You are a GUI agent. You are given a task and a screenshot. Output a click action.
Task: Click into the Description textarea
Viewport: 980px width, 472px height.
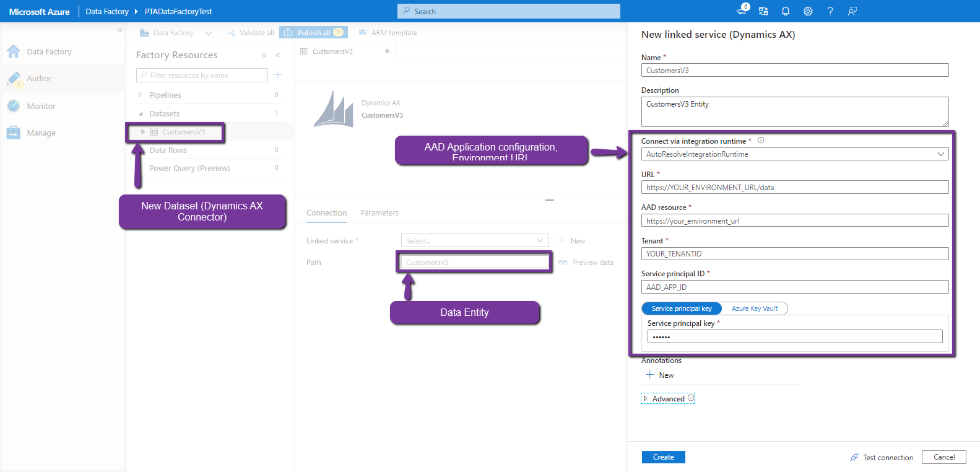(x=795, y=112)
